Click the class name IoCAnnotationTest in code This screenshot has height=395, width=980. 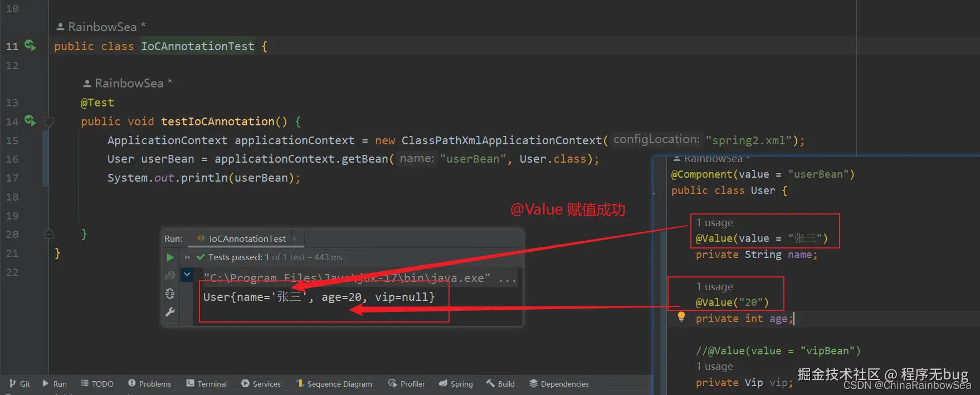198,46
